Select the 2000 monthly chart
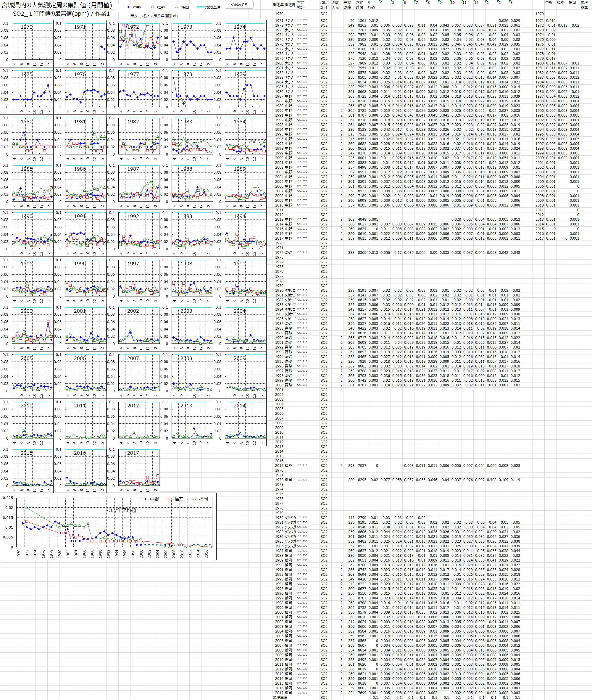The height and width of the screenshot is (700, 592). (x=27, y=328)
